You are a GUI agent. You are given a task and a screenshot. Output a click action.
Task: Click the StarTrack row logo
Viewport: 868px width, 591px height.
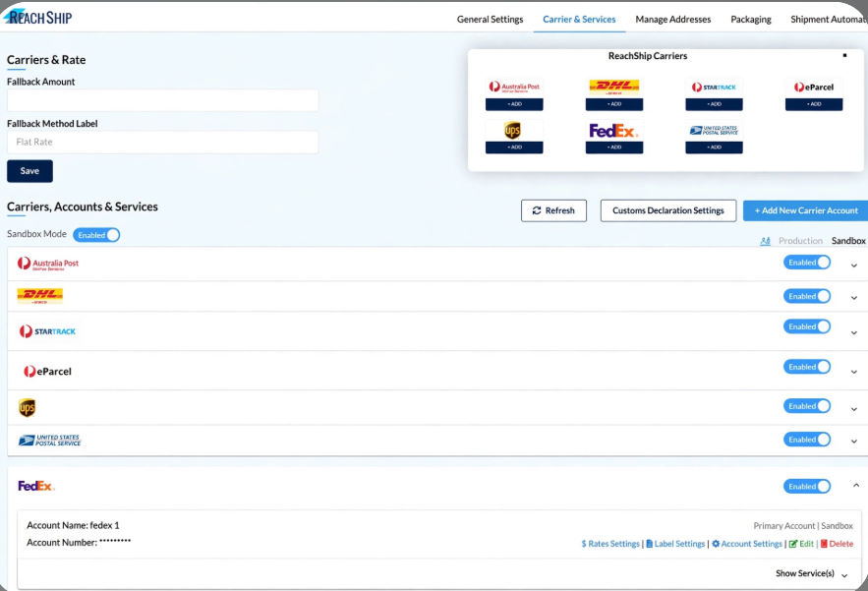coord(47,331)
